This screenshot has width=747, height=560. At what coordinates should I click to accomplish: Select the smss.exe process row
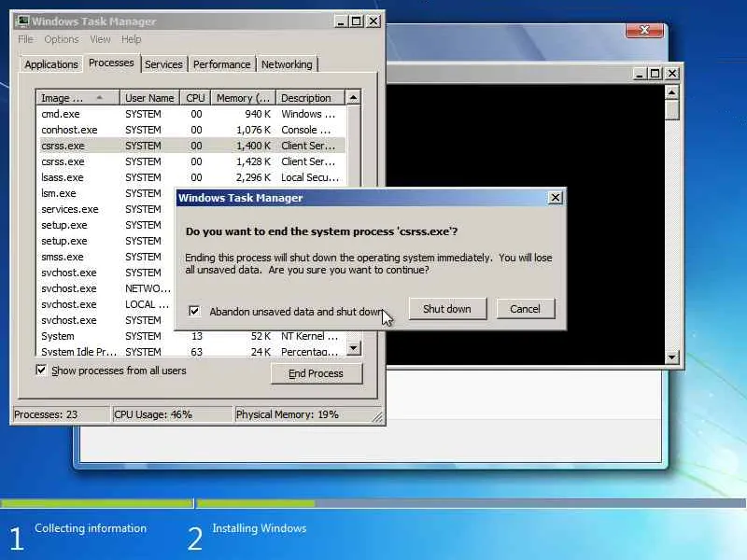106,257
